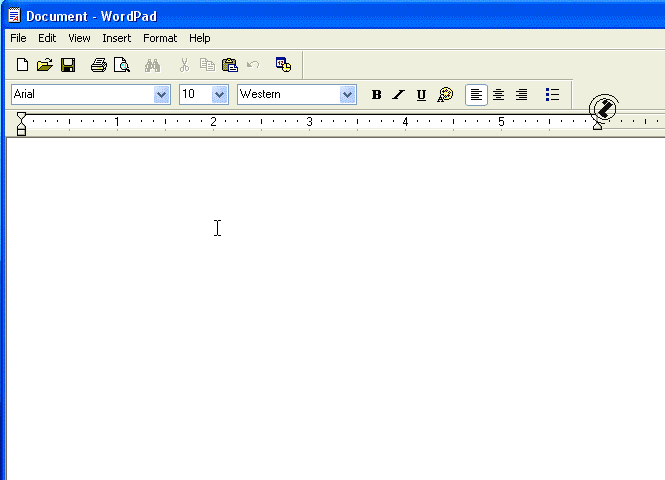665x480 pixels.
Task: Toggle underline formatting
Action: 421,95
